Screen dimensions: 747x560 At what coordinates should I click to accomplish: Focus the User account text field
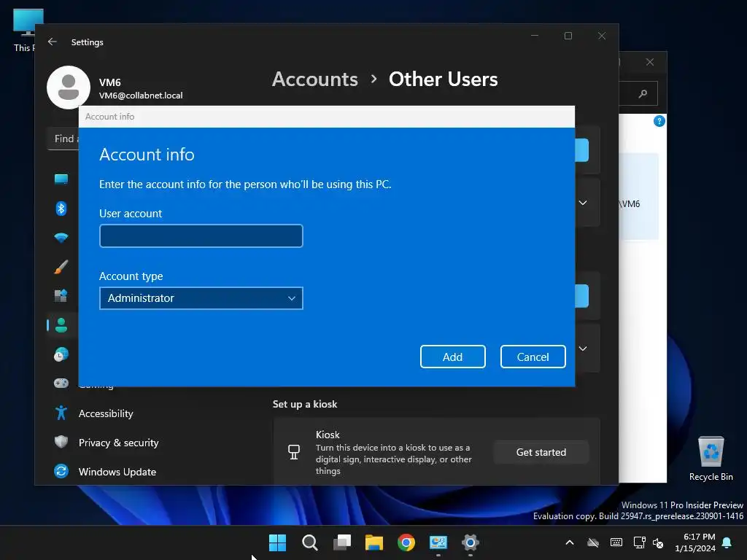point(201,236)
